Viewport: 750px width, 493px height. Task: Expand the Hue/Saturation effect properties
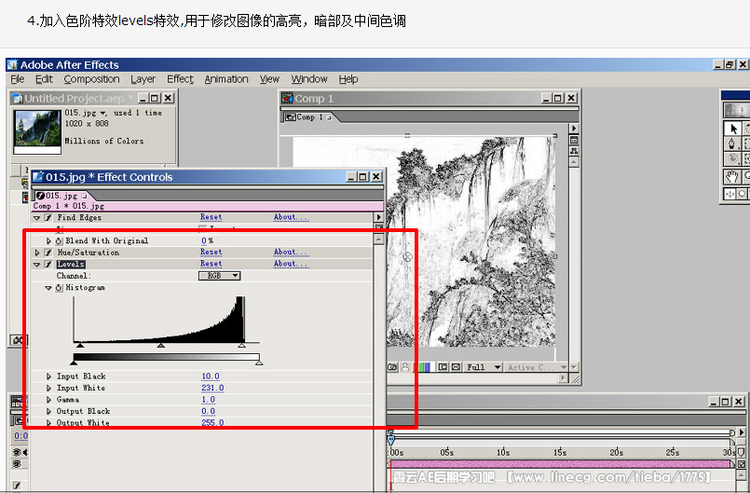click(37, 252)
